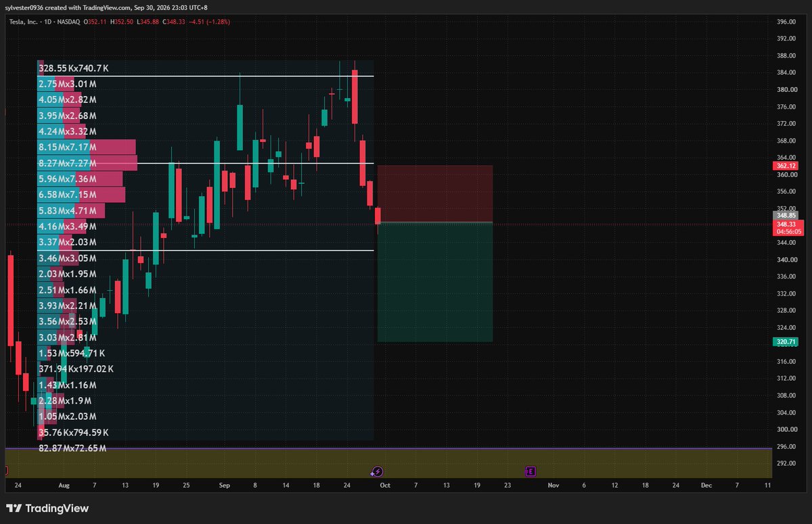Click the 340.00 price axis label
Image resolution: width=812 pixels, height=524 pixels.
point(786,260)
